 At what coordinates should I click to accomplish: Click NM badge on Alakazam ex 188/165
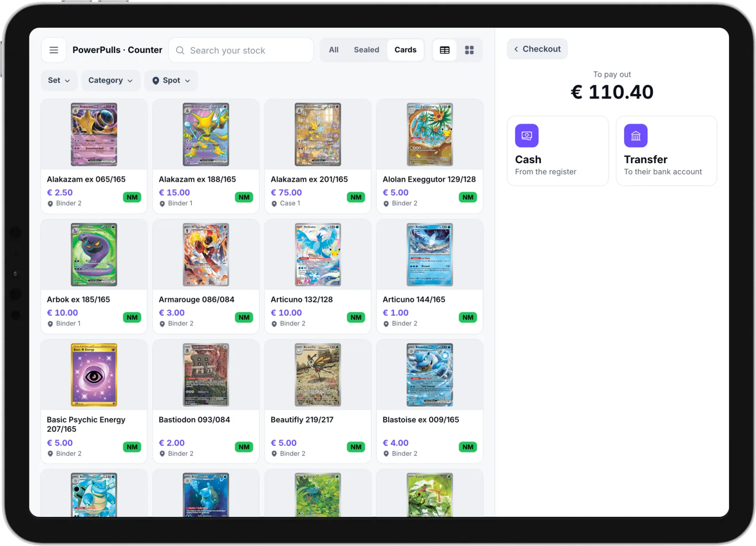(244, 197)
